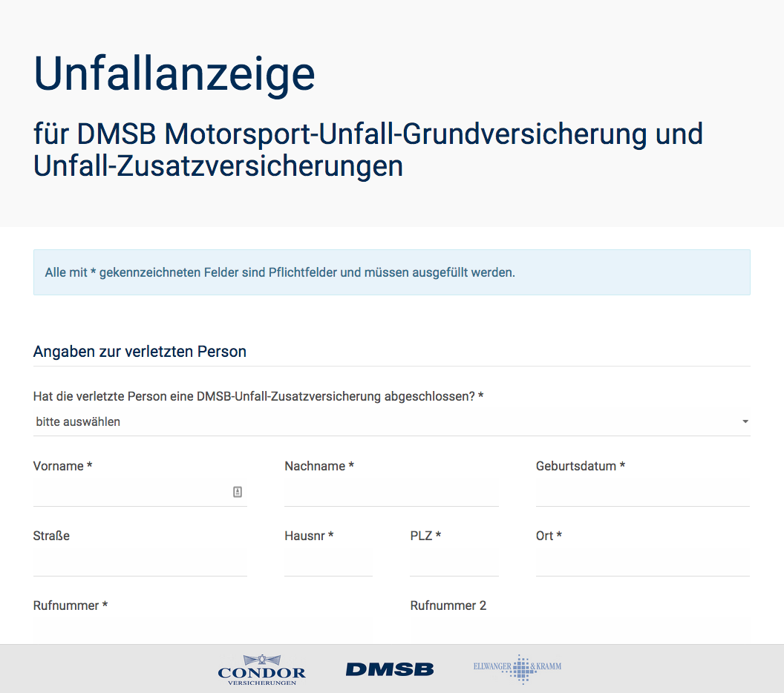Click the Rufnummer 2 label
Image resolution: width=784 pixels, height=693 pixels.
click(x=448, y=605)
